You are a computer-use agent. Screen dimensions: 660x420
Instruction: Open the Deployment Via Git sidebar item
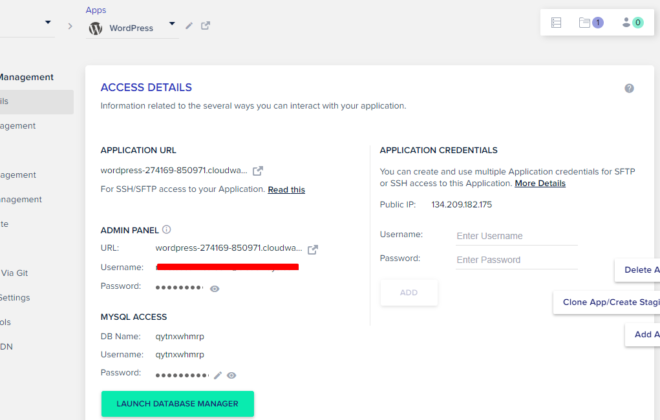14,273
